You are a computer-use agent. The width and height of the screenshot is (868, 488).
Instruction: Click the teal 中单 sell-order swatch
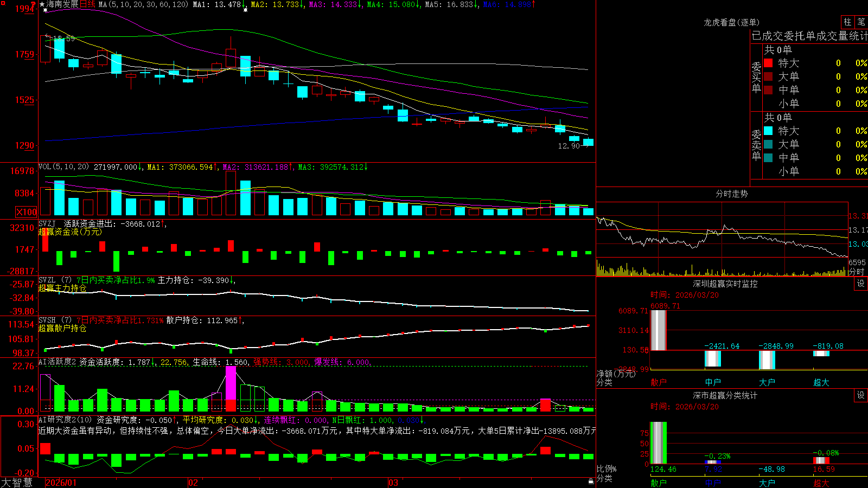click(768, 157)
